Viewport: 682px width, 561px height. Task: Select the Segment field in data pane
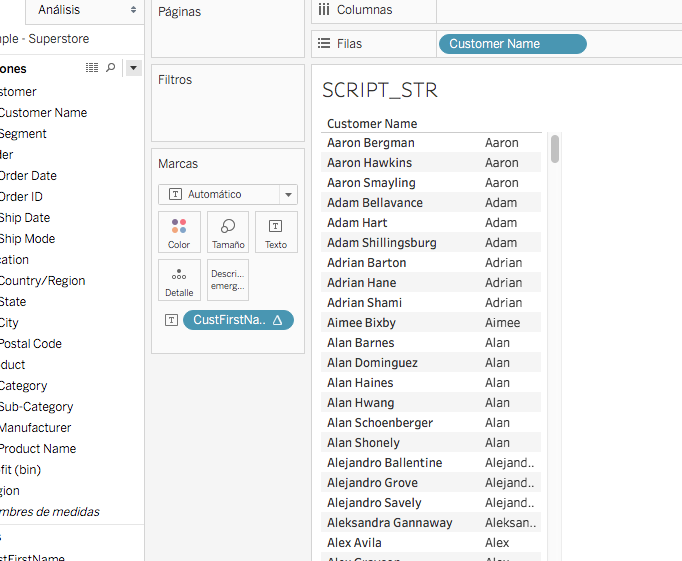tap(23, 134)
